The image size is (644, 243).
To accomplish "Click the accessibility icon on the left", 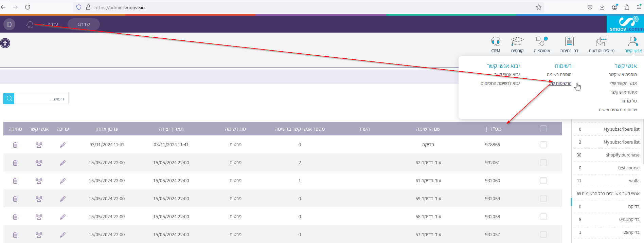I will click(x=5, y=43).
